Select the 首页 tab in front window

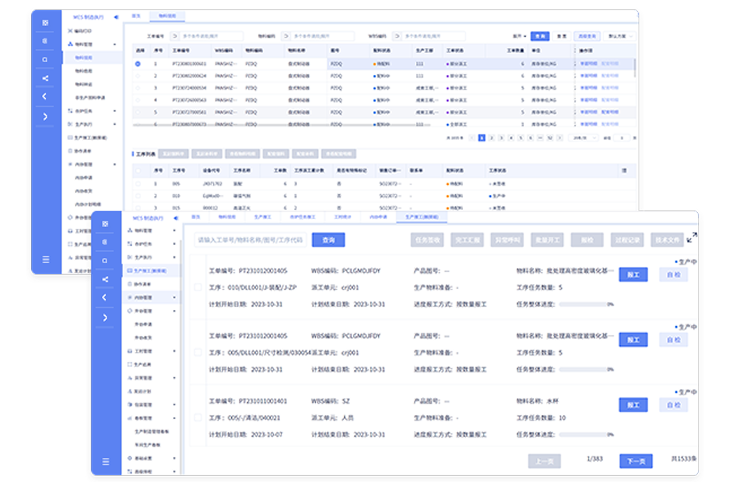coord(196,216)
